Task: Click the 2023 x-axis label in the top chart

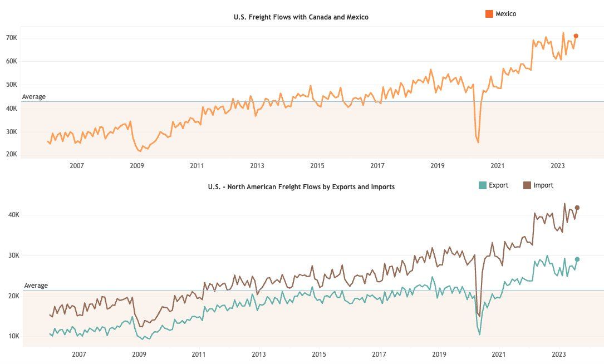Action: click(x=558, y=165)
